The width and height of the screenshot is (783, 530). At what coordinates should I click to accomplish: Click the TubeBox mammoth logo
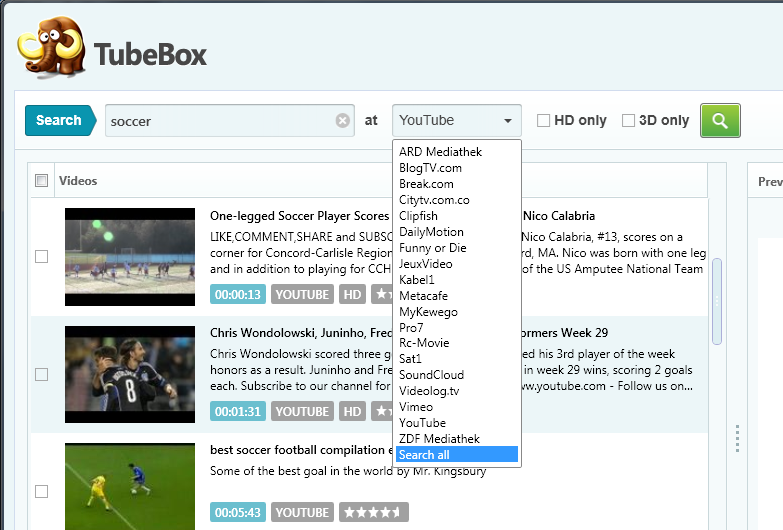(x=50, y=50)
